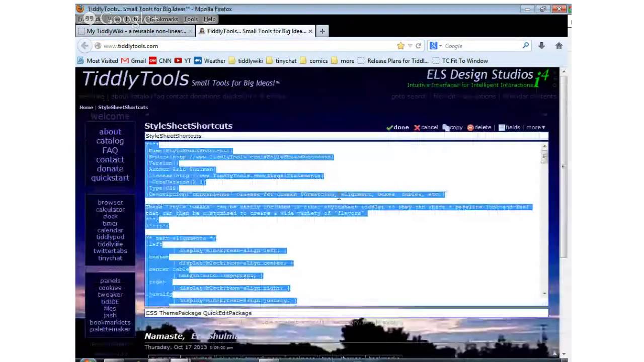Open the twittertabs tool link

(110, 251)
